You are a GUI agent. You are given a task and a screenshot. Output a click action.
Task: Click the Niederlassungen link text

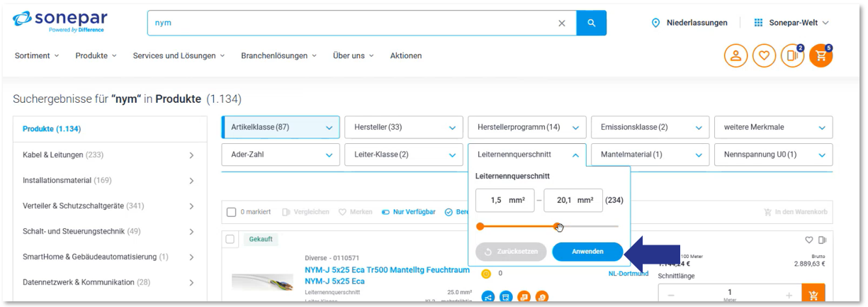697,23
